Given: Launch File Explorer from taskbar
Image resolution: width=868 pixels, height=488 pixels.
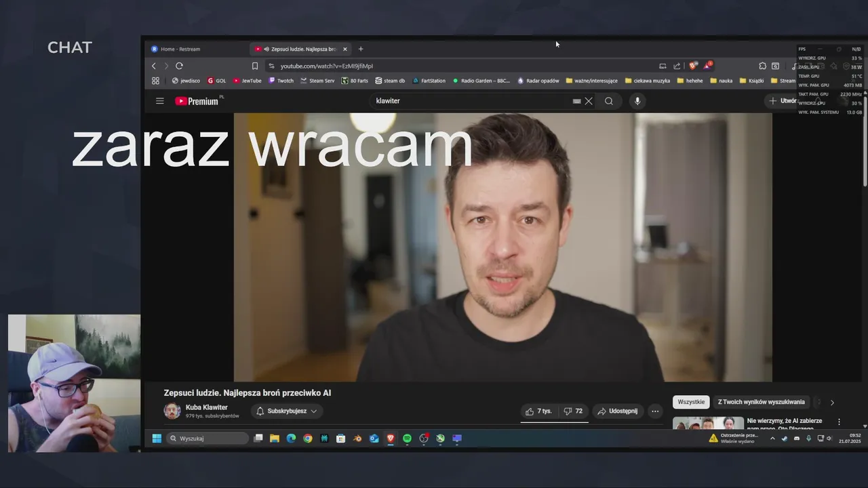Looking at the screenshot, I should (275, 439).
